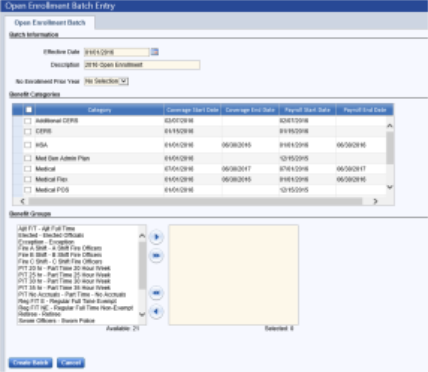Click the Create Batch button
Viewport: 428px width, 372px height.
pyautogui.click(x=31, y=363)
